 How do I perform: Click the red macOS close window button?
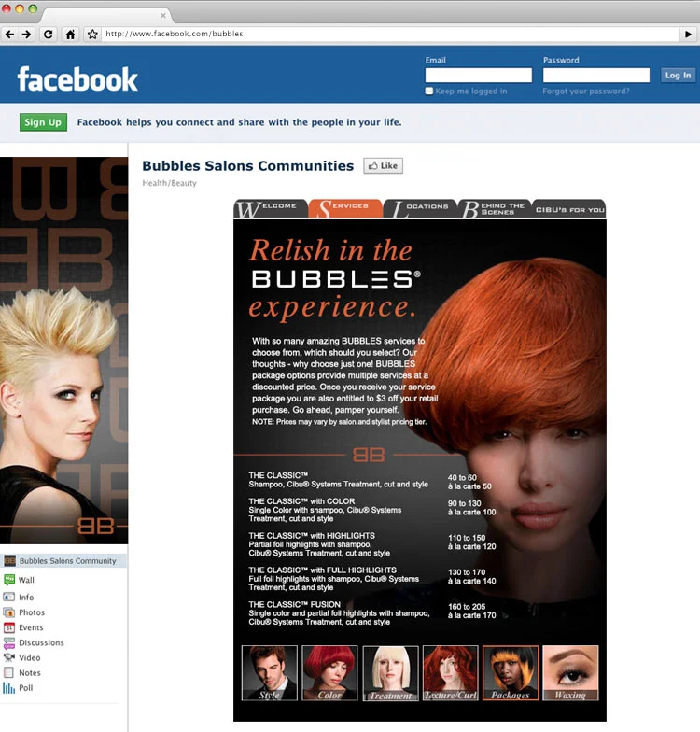(7, 8)
